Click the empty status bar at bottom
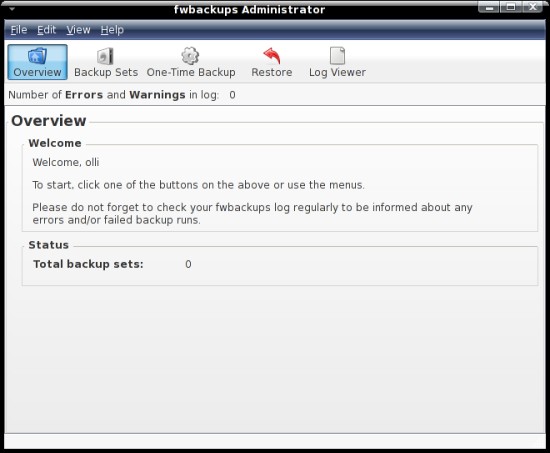Viewport: 550px width, 453px height. [x=275, y=441]
